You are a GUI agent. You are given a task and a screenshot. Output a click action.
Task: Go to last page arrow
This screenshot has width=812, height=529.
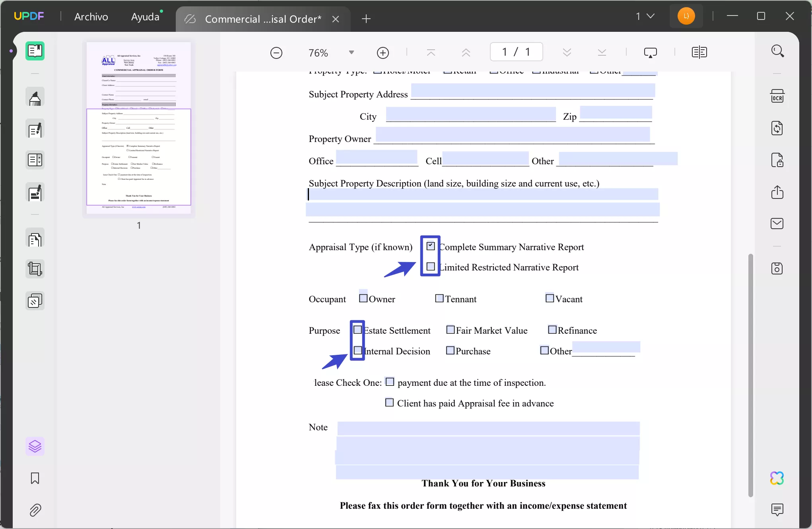(x=602, y=53)
